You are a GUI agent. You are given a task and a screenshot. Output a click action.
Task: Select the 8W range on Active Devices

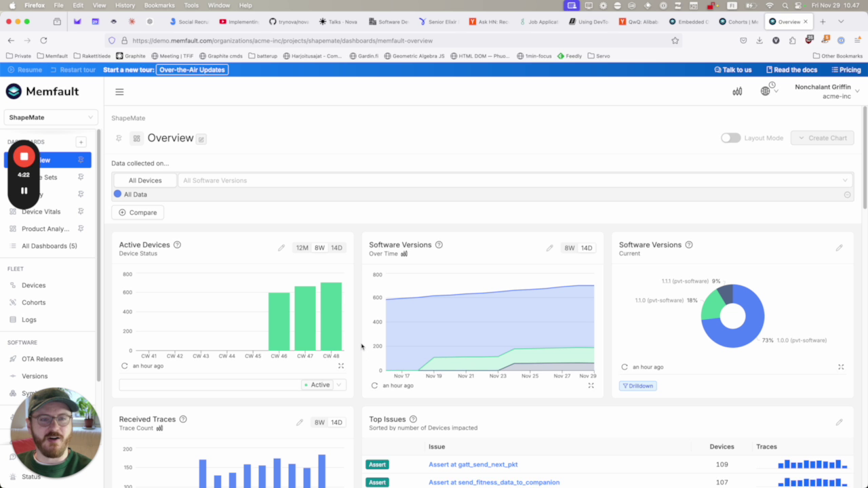[x=319, y=248]
